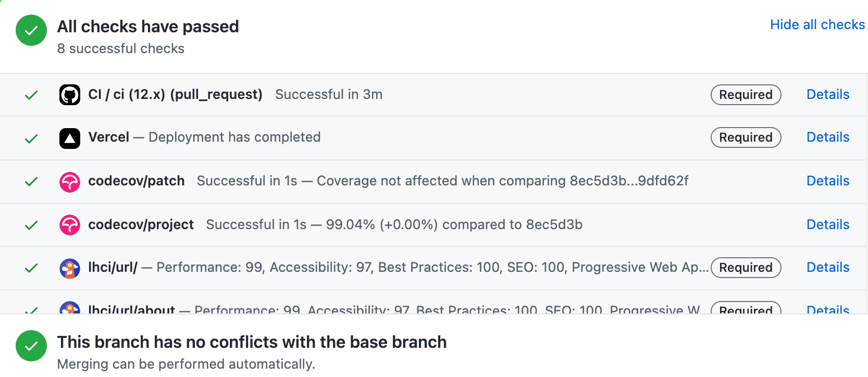Click the lhci/url/about check name
Viewport: 868px width, 377px height.
132,309
